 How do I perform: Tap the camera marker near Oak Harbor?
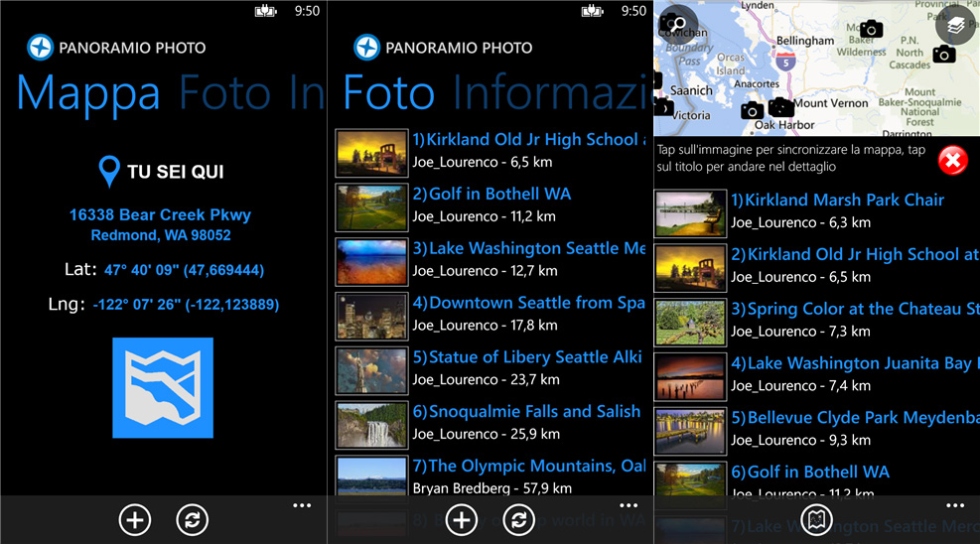tap(753, 111)
